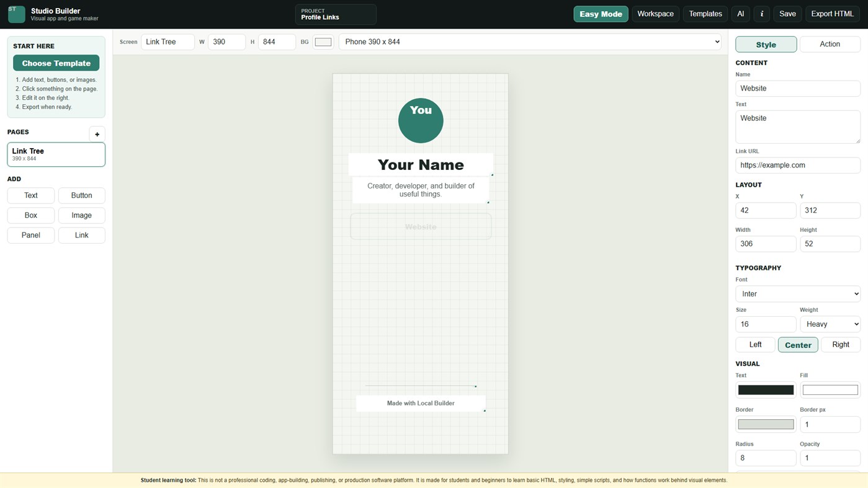Click the screen W input field
The height and width of the screenshot is (488, 868).
click(x=226, y=42)
